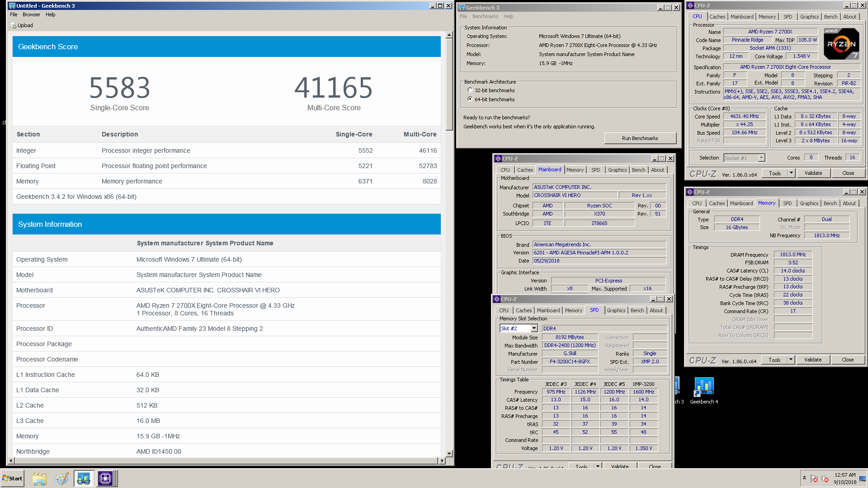Viewport: 868px width, 488px height.
Task: Click the Upload icon in Geekbench results
Action: pos(13,26)
